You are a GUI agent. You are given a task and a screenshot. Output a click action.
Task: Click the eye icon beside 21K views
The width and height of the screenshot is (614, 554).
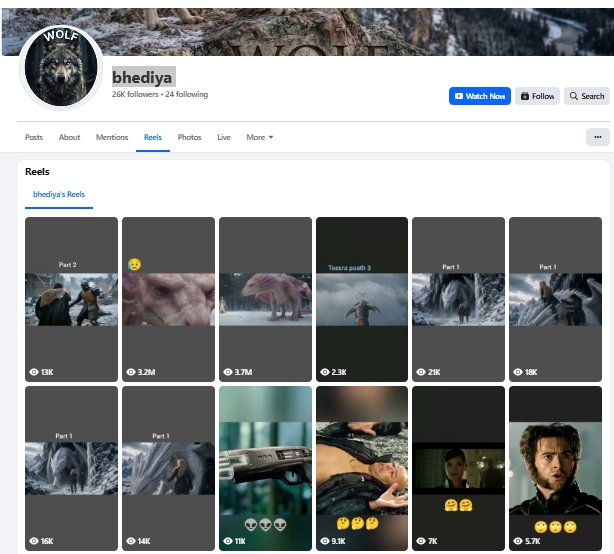point(421,372)
